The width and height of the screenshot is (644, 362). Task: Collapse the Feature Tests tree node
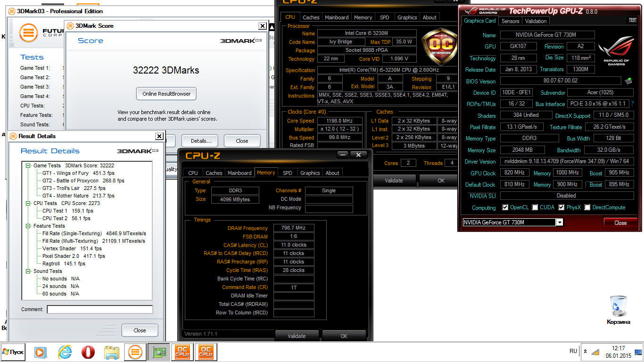[29, 226]
